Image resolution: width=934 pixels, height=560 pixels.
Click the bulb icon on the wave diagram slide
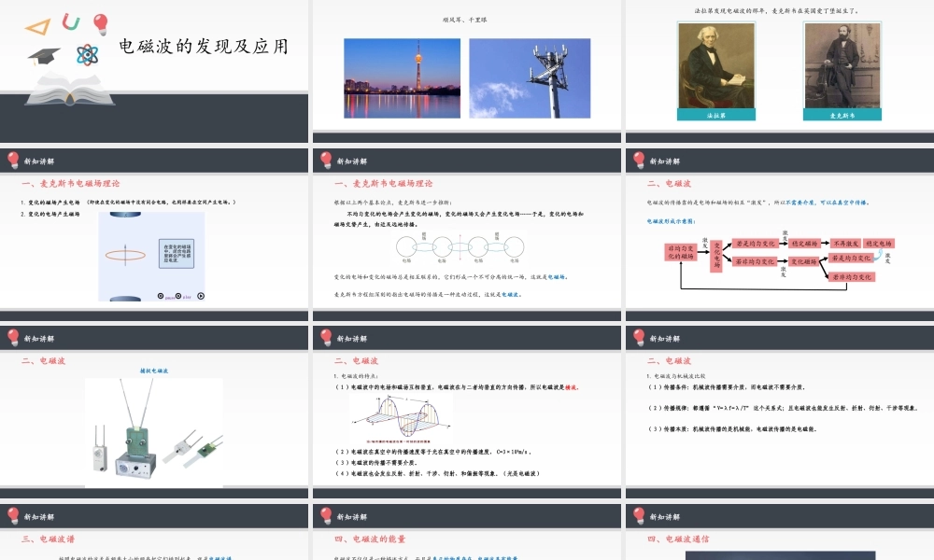point(326,338)
